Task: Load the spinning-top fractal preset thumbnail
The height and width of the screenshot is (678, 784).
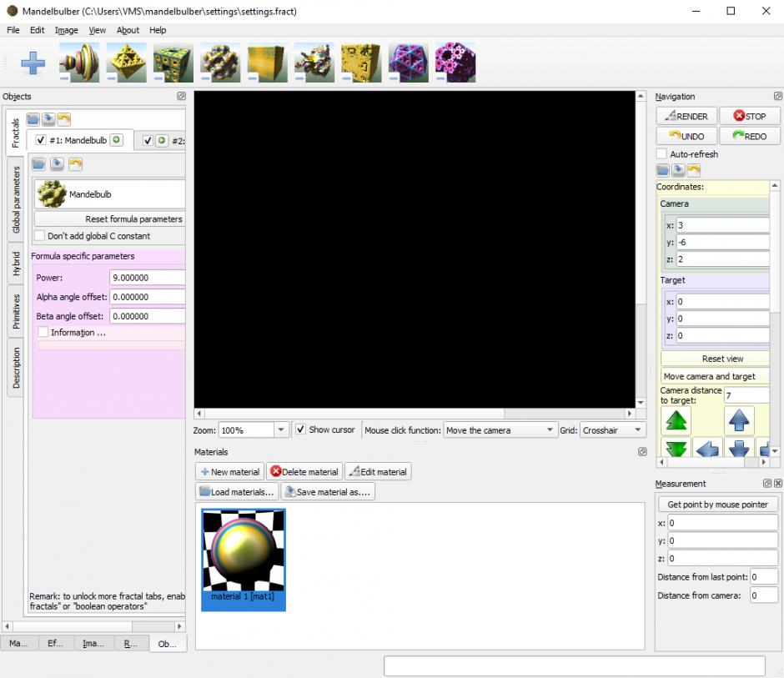Action: [79, 63]
